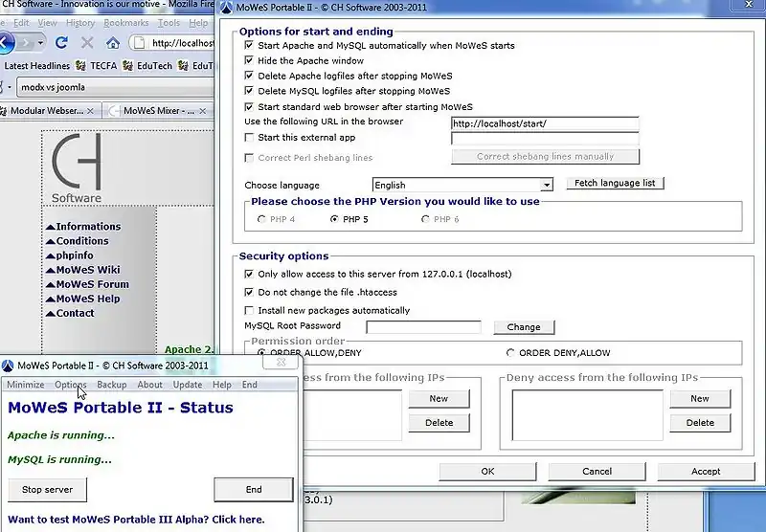Open Backup menu in MoWeS status window
Image resolution: width=766 pixels, height=532 pixels.
pyautogui.click(x=112, y=385)
